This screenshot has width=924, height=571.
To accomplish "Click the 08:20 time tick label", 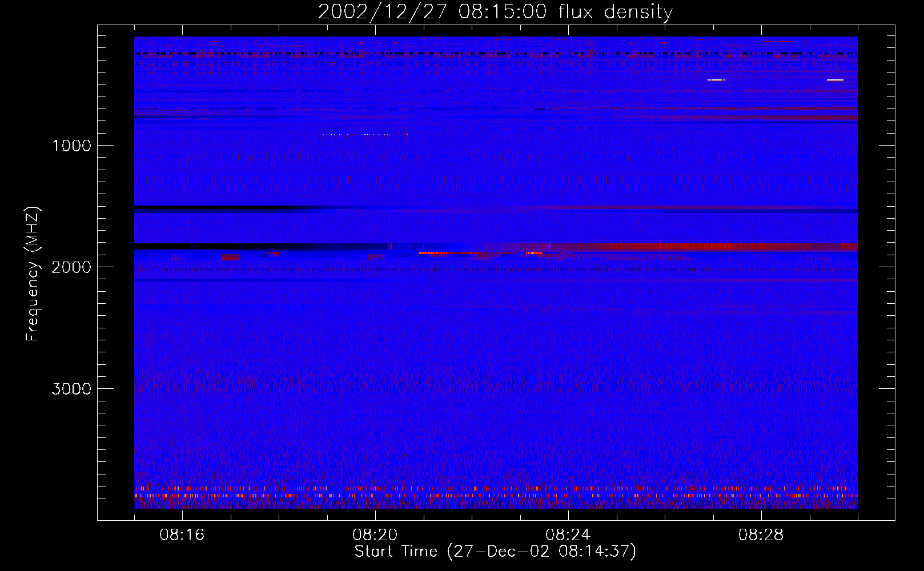I will point(375,535).
